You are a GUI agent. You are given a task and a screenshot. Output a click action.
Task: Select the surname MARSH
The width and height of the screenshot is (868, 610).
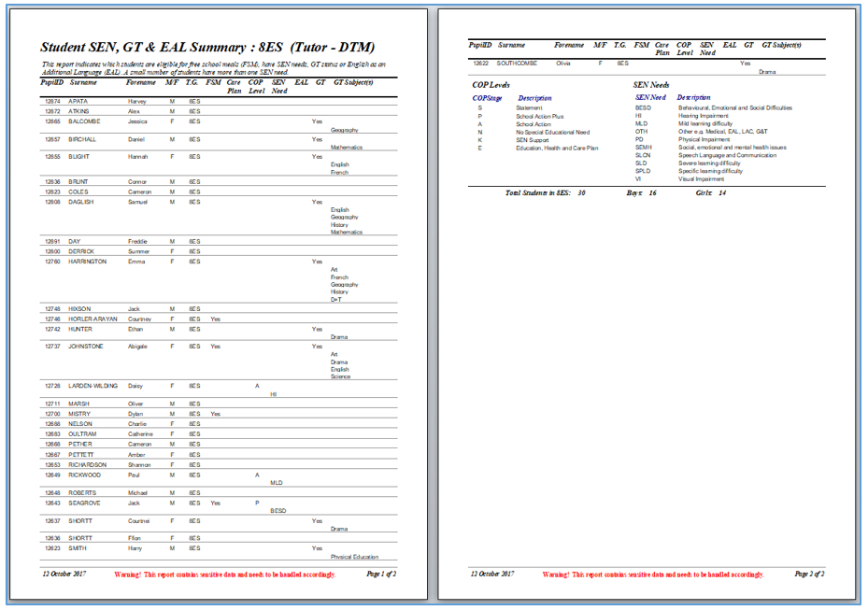point(78,404)
